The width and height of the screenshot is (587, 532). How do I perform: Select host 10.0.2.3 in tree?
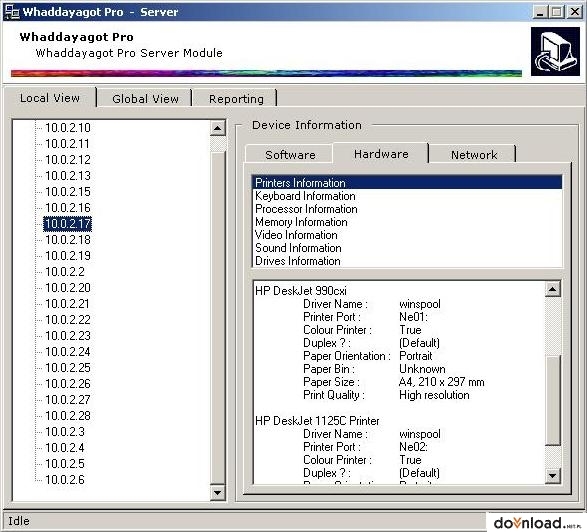(x=65, y=432)
